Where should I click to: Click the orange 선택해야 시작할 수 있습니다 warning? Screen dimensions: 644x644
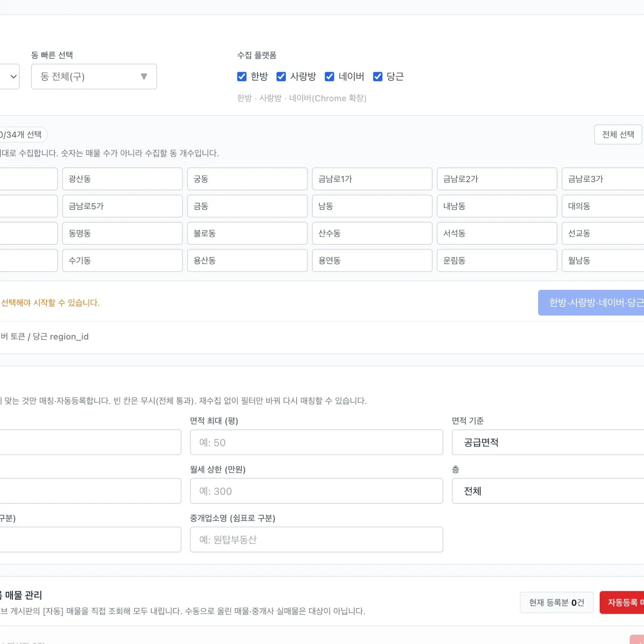[50, 303]
